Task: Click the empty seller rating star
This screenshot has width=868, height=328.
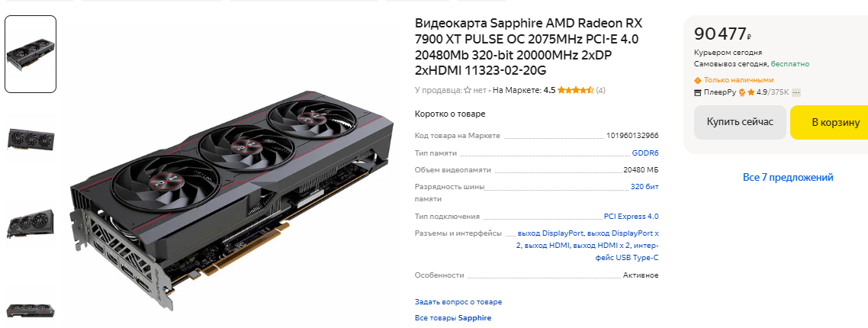Action: point(468,90)
